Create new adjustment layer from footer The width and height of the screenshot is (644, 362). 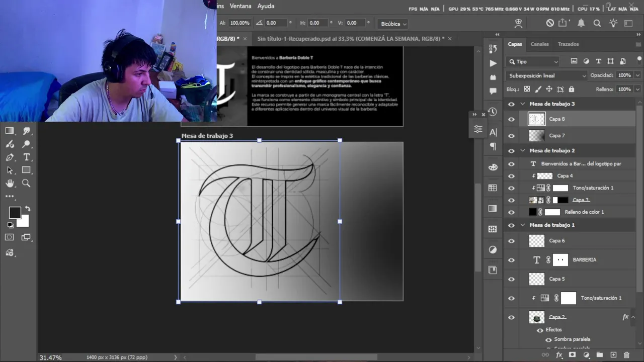pos(586,355)
